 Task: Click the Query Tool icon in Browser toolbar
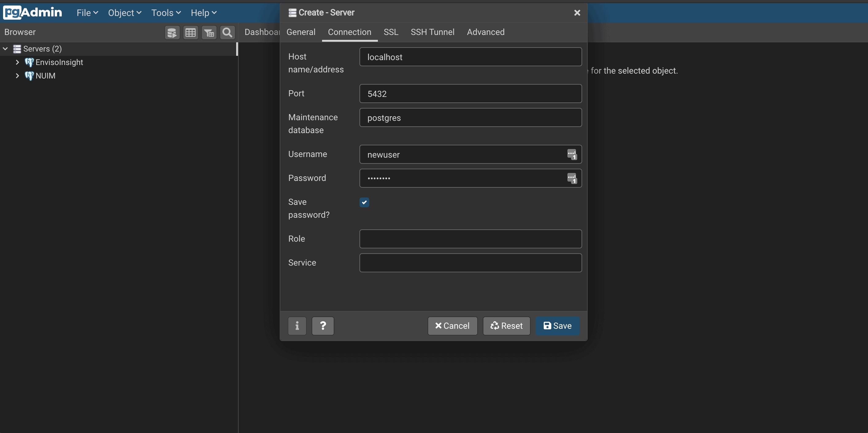point(172,33)
